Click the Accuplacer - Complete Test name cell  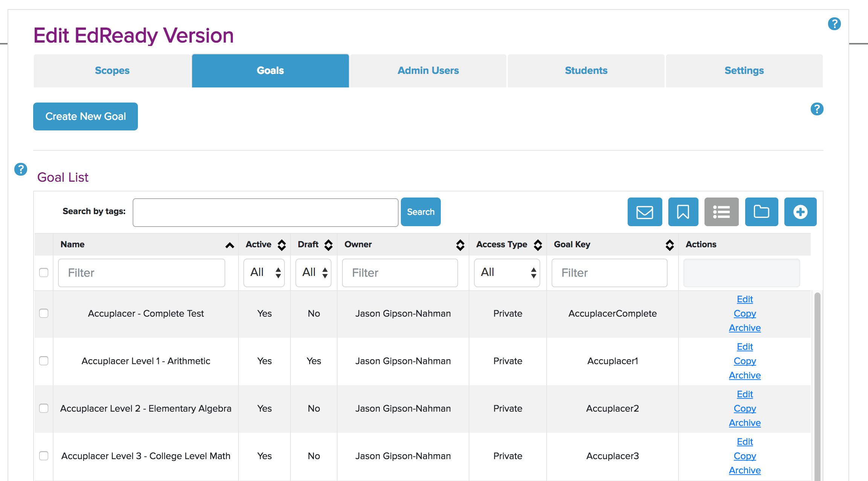click(x=146, y=314)
